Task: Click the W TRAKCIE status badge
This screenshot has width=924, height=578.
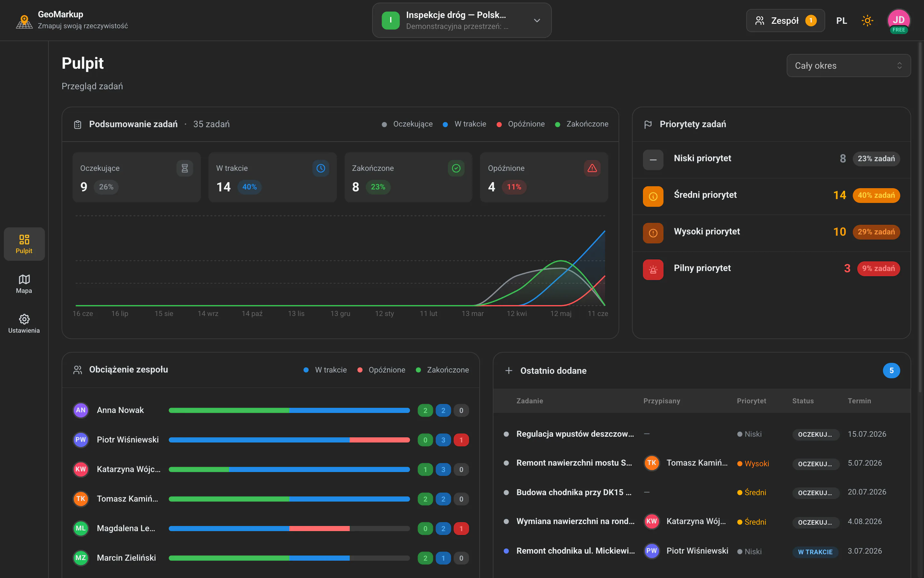Action: tap(815, 552)
